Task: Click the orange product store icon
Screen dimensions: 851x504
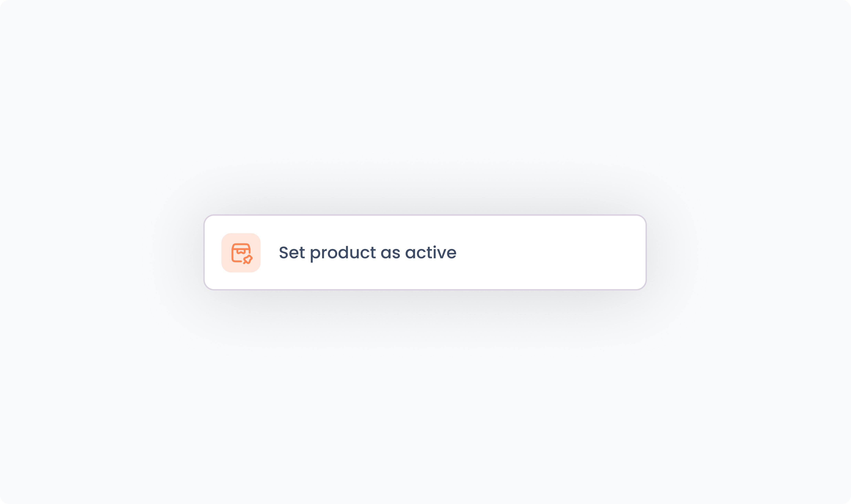Action: [x=241, y=253]
